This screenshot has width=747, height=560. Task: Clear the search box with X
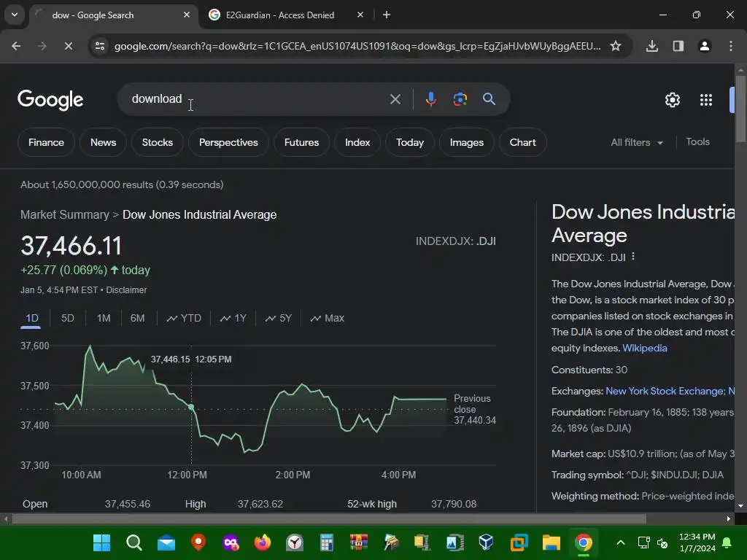coord(395,99)
